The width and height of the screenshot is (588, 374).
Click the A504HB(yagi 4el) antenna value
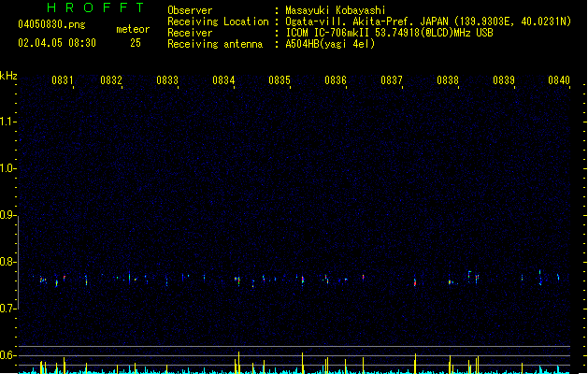coord(330,44)
